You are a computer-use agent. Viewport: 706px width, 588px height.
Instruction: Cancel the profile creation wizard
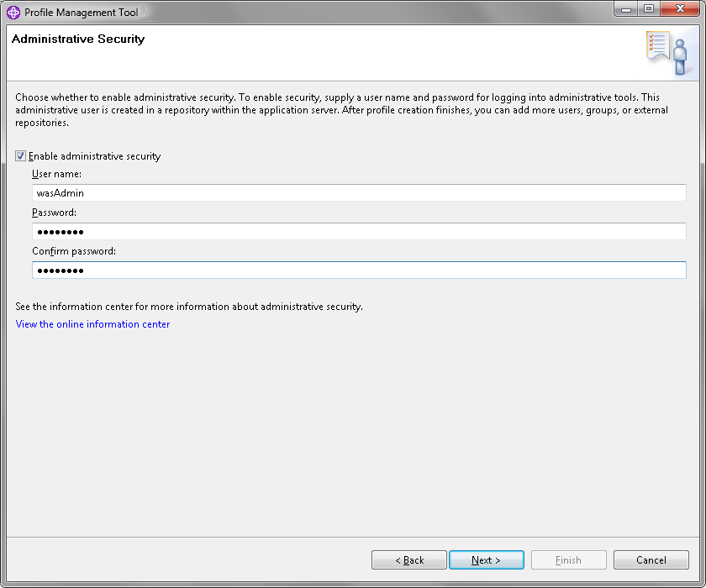point(651,559)
